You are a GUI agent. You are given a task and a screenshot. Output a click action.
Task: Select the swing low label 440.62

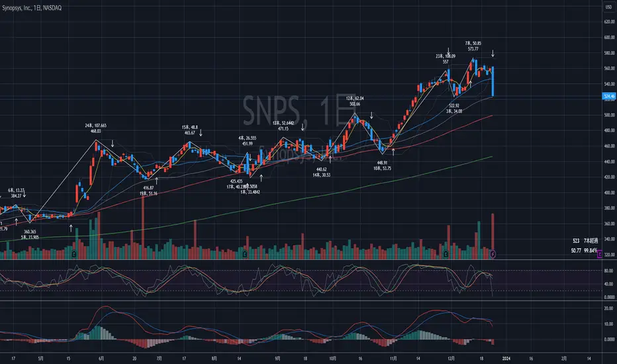coord(322,169)
